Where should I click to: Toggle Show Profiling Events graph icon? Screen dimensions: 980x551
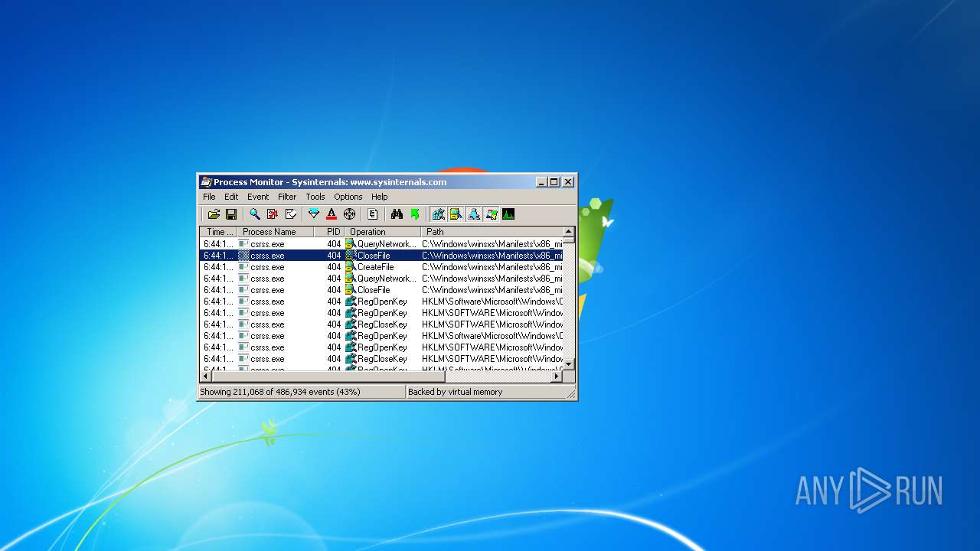coord(508,214)
